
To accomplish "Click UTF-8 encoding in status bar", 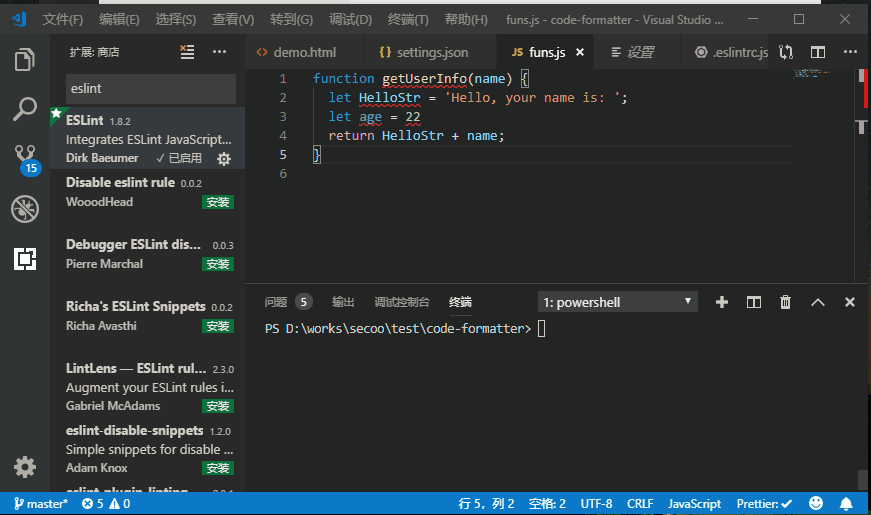I will pyautogui.click(x=597, y=504).
